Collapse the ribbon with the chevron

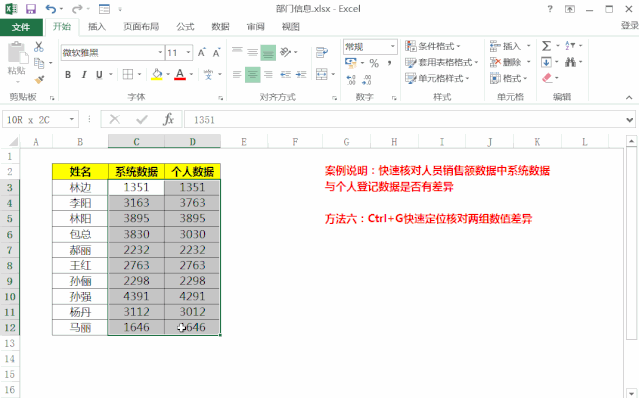point(629,97)
